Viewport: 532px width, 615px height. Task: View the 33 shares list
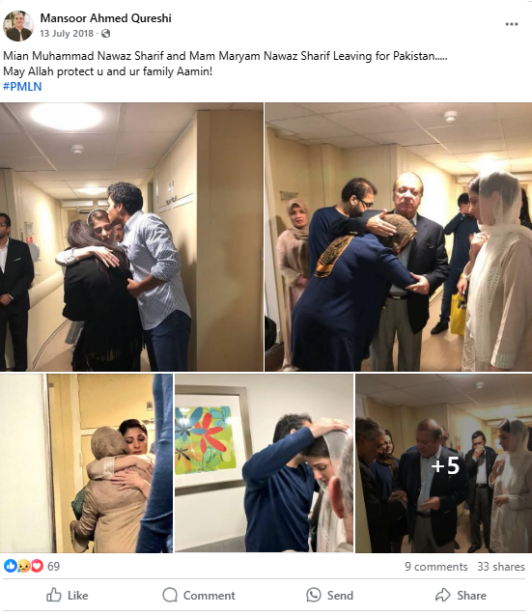coord(501,567)
